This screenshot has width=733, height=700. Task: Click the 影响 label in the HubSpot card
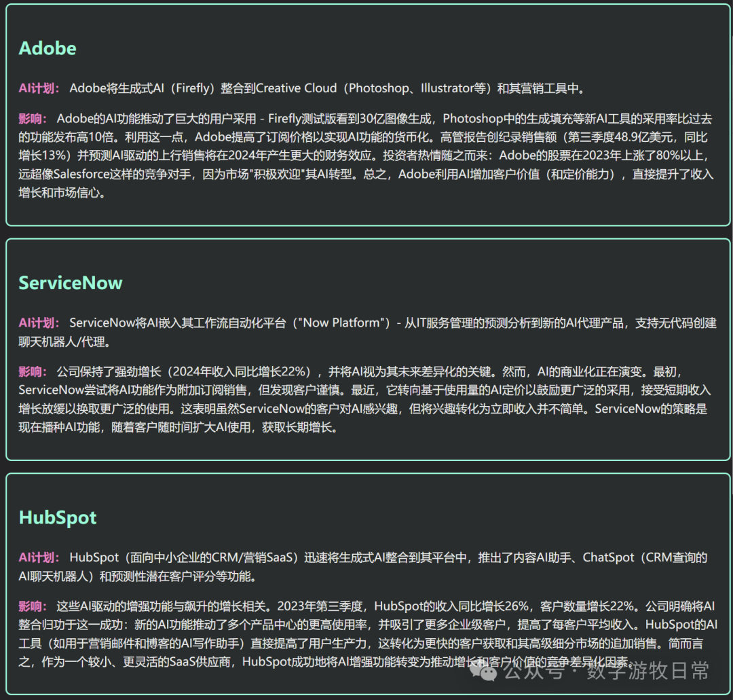[x=32, y=606]
